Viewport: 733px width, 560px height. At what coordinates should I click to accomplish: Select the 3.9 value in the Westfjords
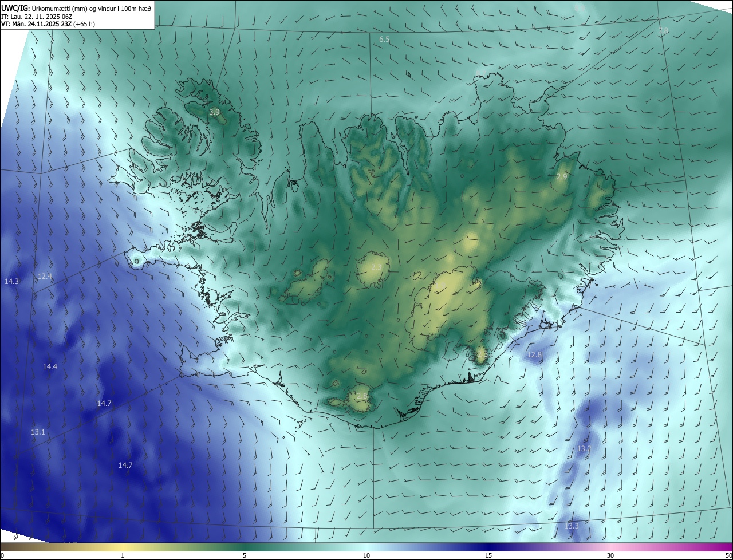point(214,112)
